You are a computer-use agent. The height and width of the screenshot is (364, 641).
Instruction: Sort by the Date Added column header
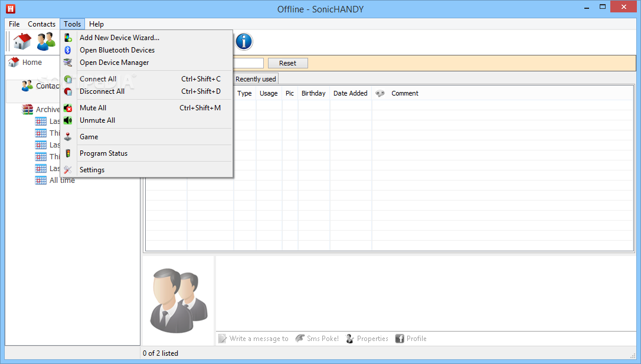point(351,93)
